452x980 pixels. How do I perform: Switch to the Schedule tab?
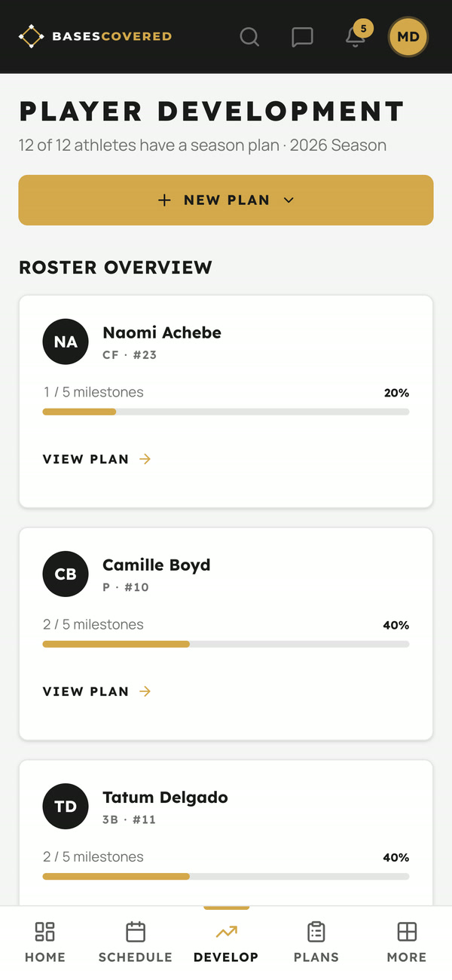pos(136,942)
